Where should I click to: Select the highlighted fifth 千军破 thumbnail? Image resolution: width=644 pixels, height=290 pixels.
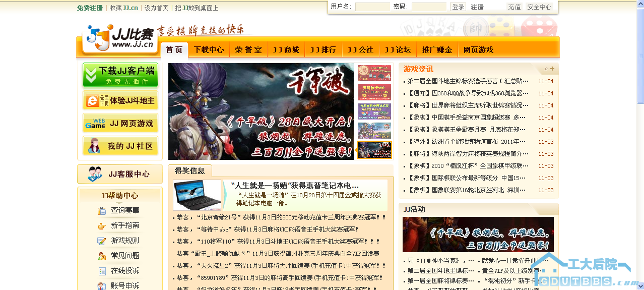point(374,150)
